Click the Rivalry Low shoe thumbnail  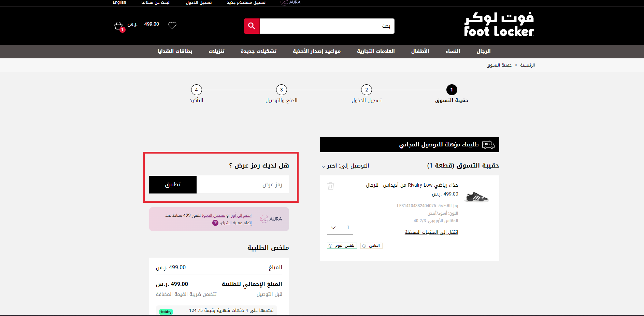pyautogui.click(x=477, y=197)
